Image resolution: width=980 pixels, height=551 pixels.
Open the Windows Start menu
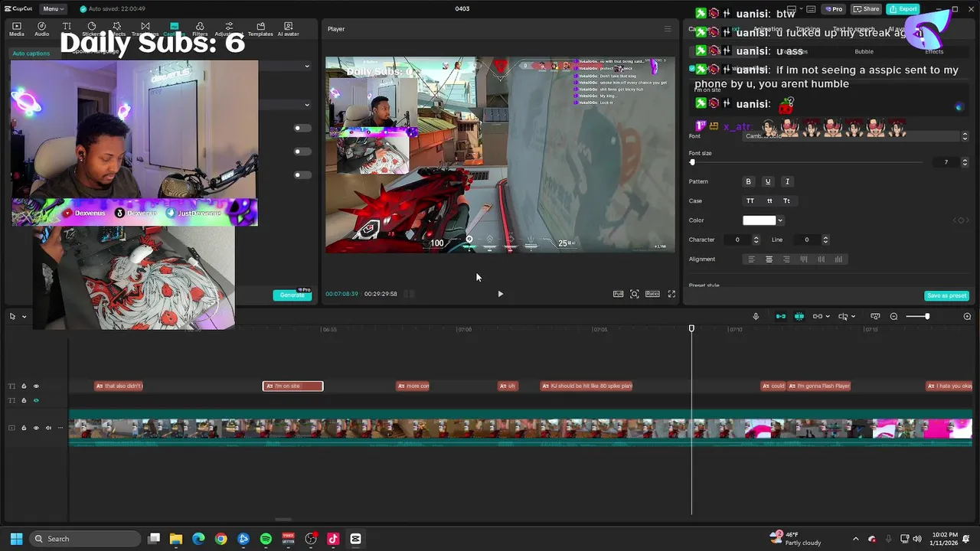[16, 539]
